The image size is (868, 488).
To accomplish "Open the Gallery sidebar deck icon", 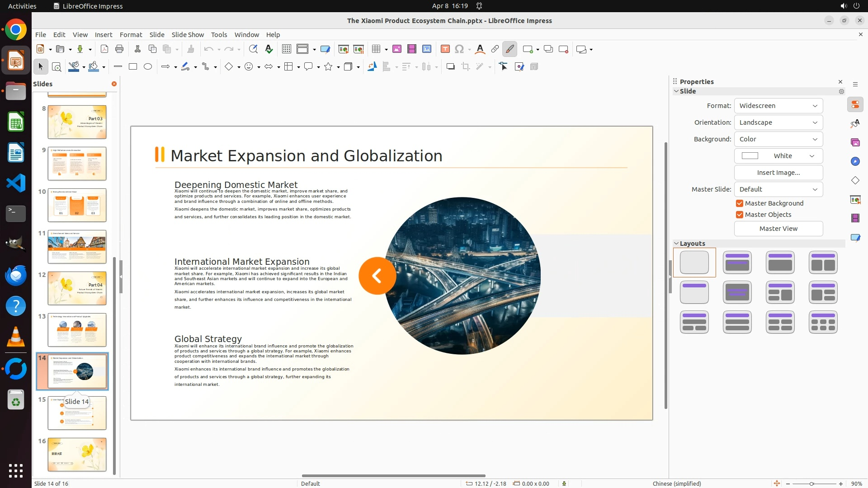I will [x=855, y=143].
